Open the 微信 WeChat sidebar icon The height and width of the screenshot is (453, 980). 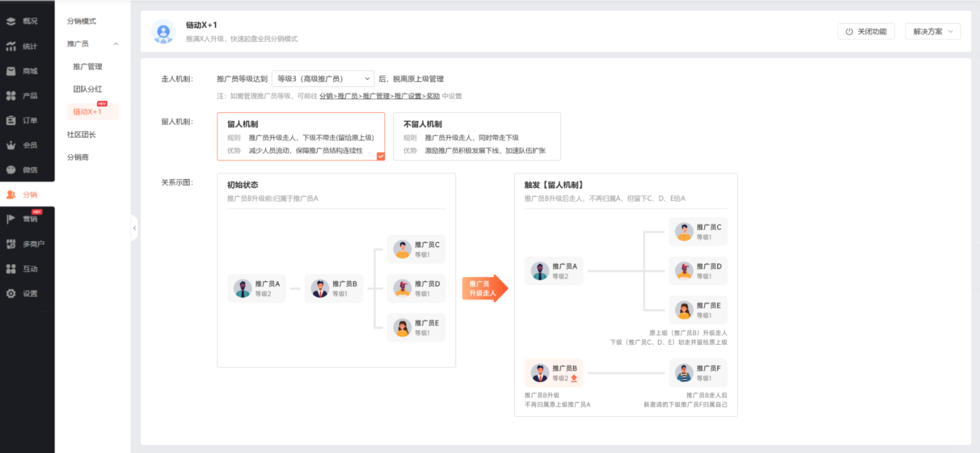(x=11, y=170)
